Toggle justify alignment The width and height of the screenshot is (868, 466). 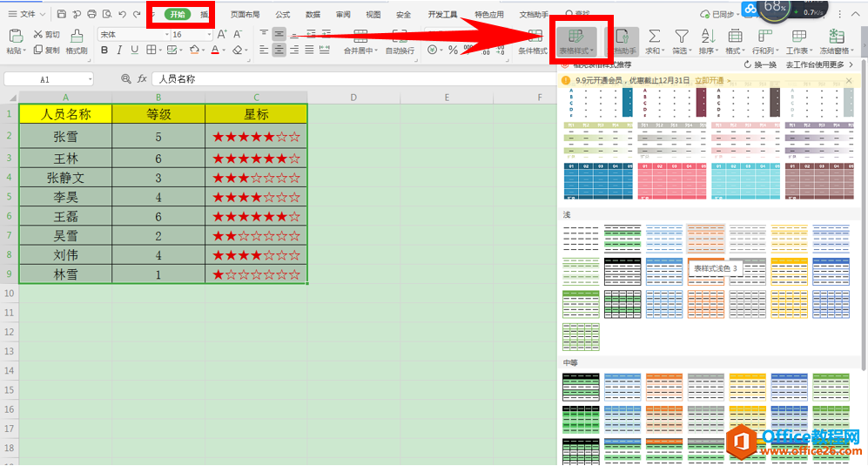(x=309, y=50)
